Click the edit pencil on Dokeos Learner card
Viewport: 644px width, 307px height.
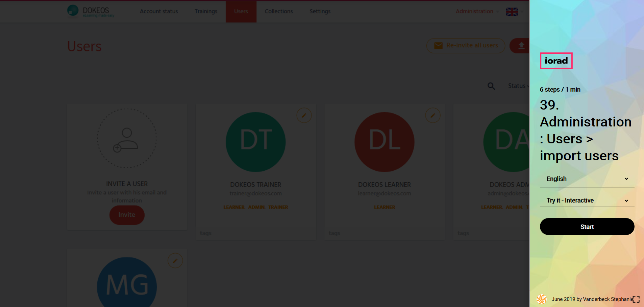[432, 116]
